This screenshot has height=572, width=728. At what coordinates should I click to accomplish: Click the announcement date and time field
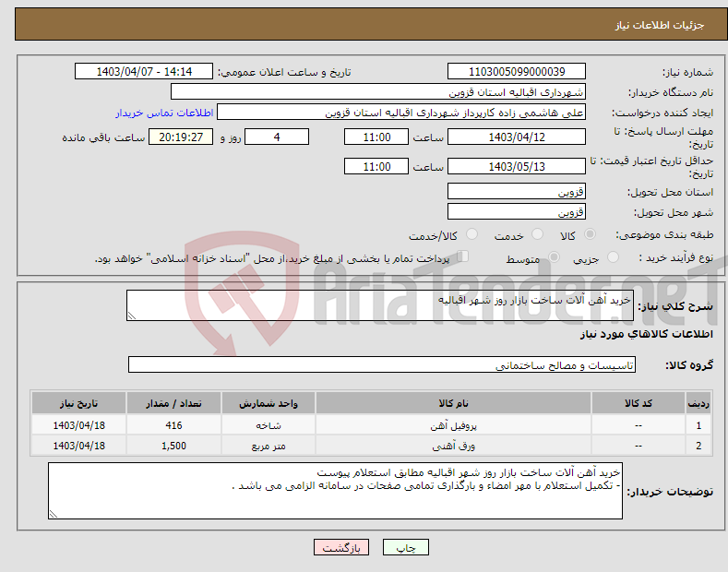coord(144,72)
